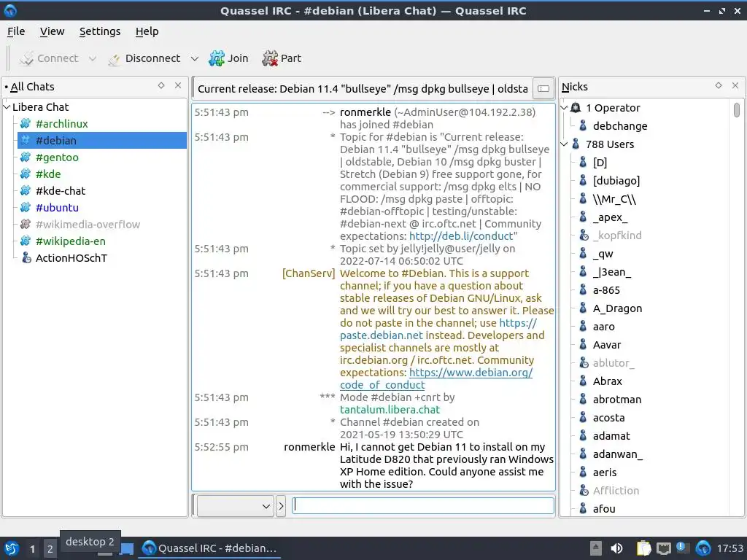Open the Connect dropdown arrow
747x560 pixels.
pos(93,58)
